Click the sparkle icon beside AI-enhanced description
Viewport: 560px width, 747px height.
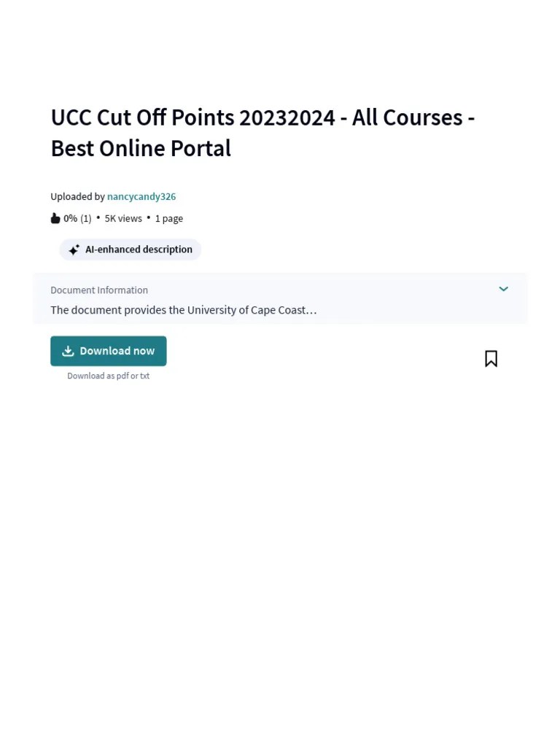click(74, 249)
